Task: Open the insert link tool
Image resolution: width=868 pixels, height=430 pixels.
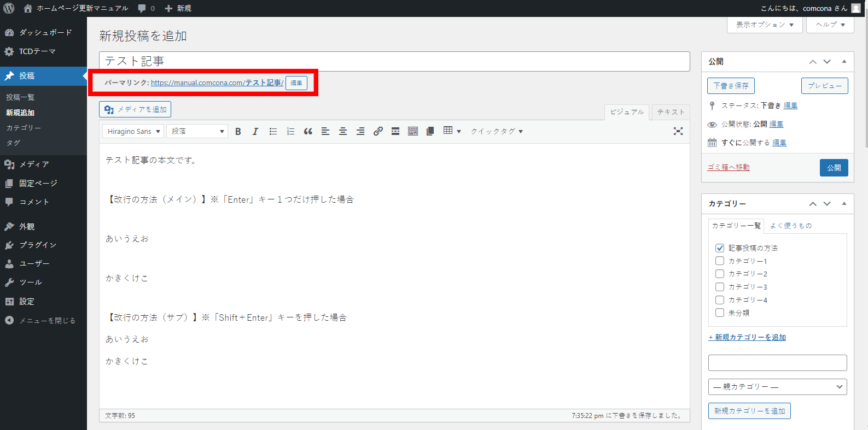Action: pyautogui.click(x=378, y=132)
